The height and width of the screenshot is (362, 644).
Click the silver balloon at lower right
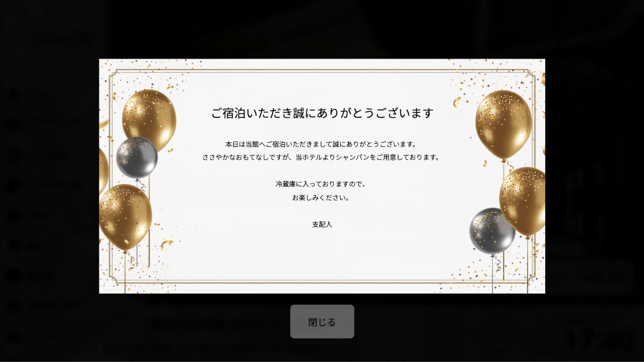[x=492, y=231]
